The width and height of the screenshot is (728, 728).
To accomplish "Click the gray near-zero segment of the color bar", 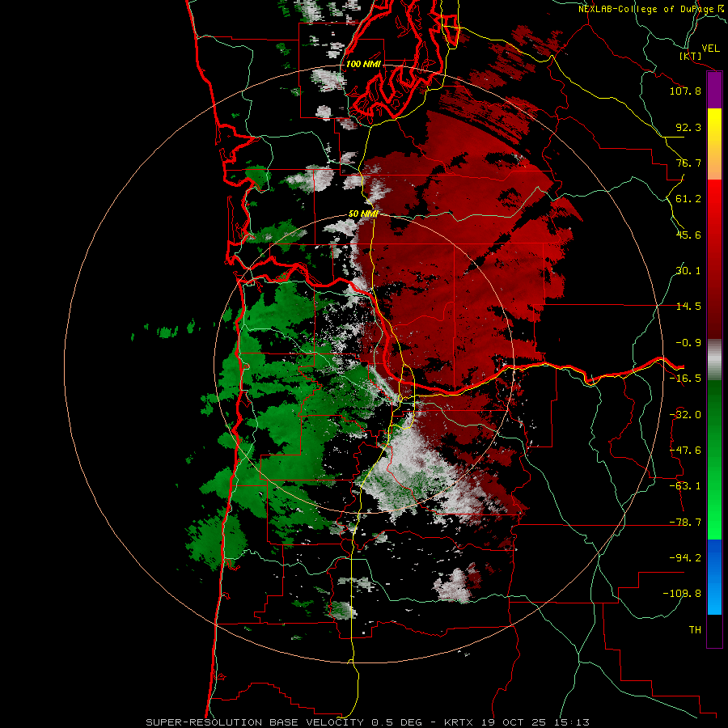I will click(714, 360).
